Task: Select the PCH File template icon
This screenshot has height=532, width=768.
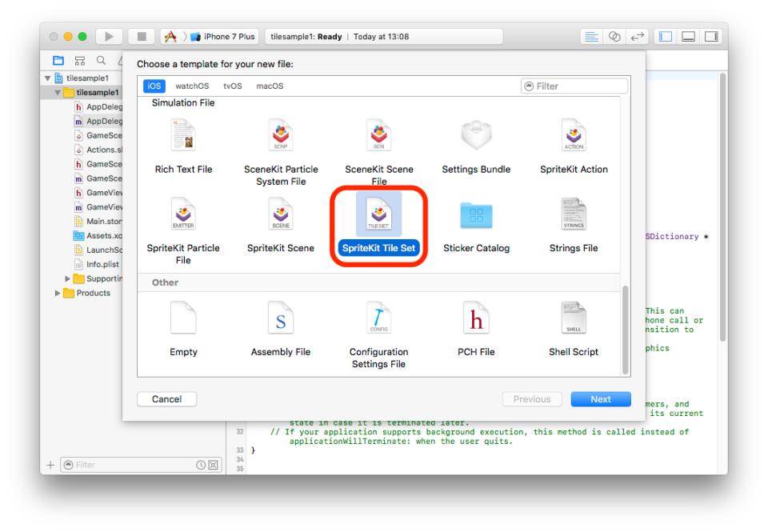Action: pos(476,318)
